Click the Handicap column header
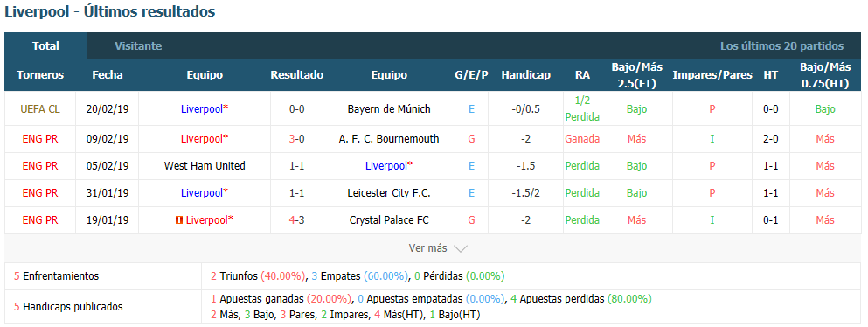The image size is (868, 327). [526, 74]
